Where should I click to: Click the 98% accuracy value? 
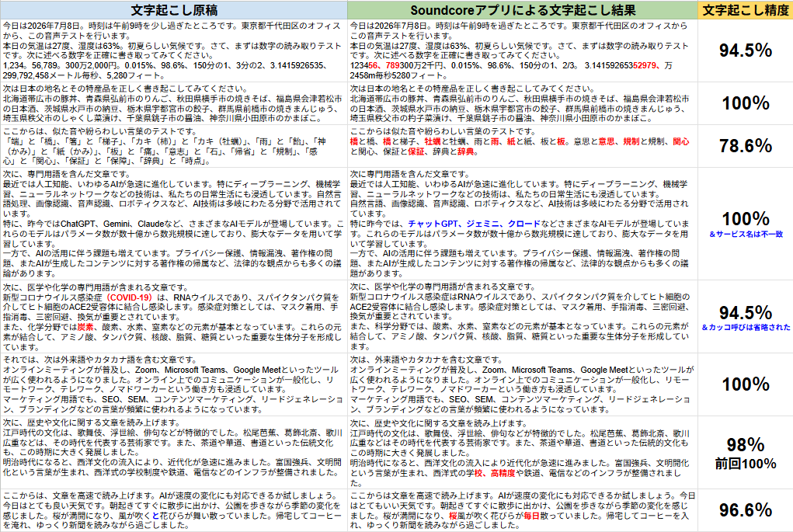coord(746,445)
